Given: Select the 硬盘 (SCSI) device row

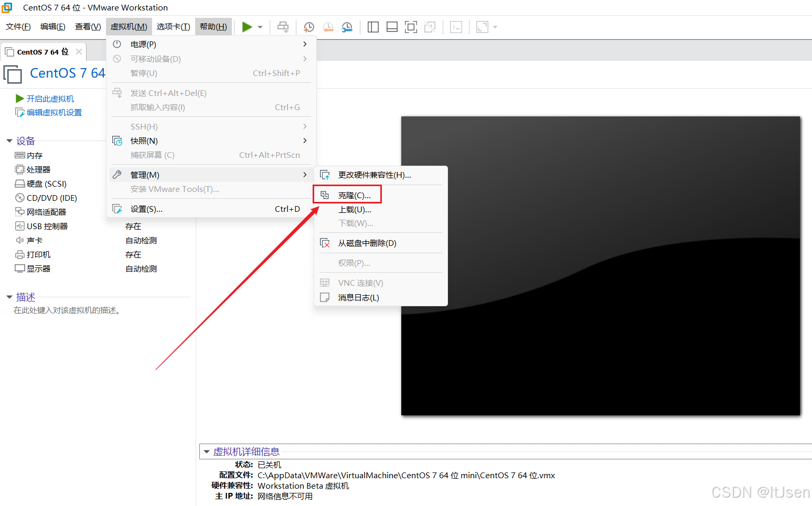Looking at the screenshot, I should 47,184.
